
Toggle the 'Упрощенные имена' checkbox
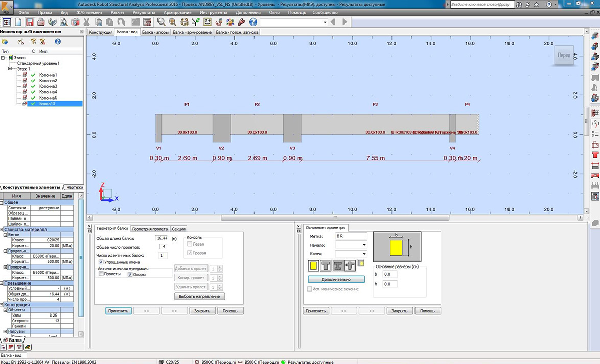click(x=101, y=262)
